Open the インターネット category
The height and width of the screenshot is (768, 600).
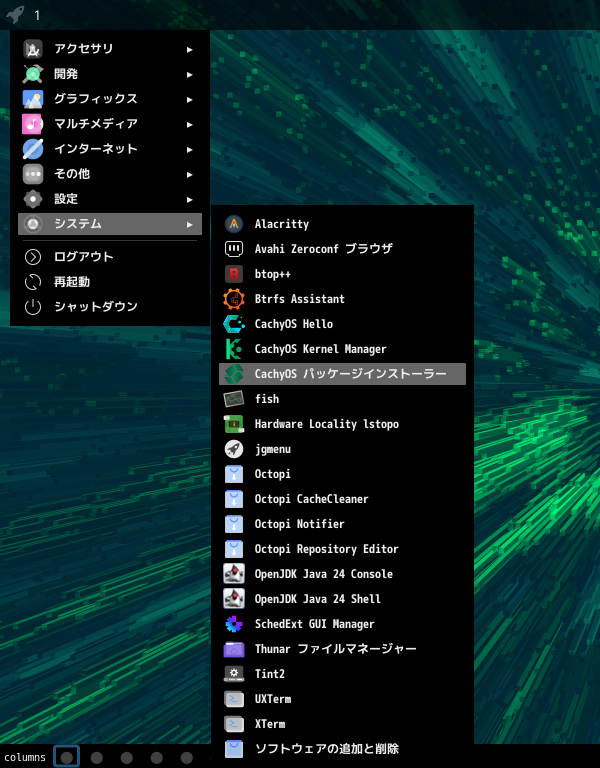click(x=110, y=149)
